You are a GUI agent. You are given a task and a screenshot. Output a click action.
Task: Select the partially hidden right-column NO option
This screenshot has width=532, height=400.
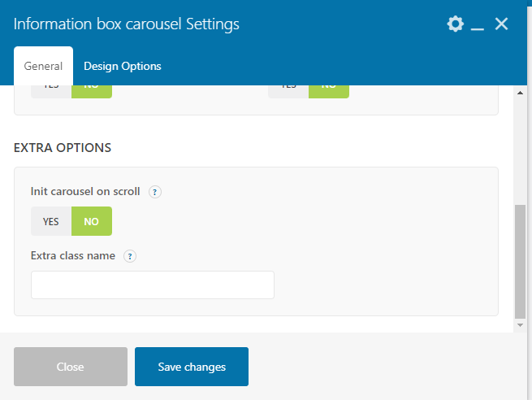329,91
